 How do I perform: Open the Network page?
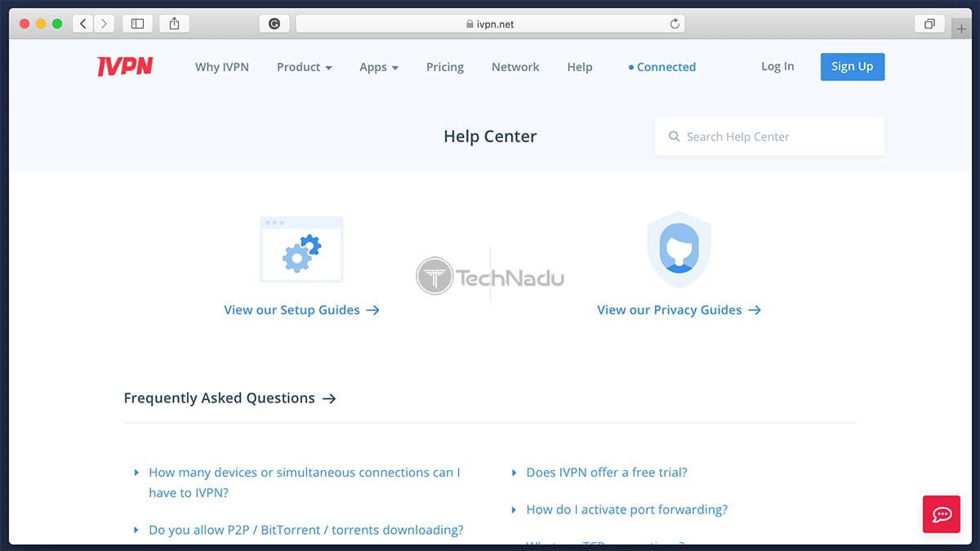pyautogui.click(x=515, y=67)
